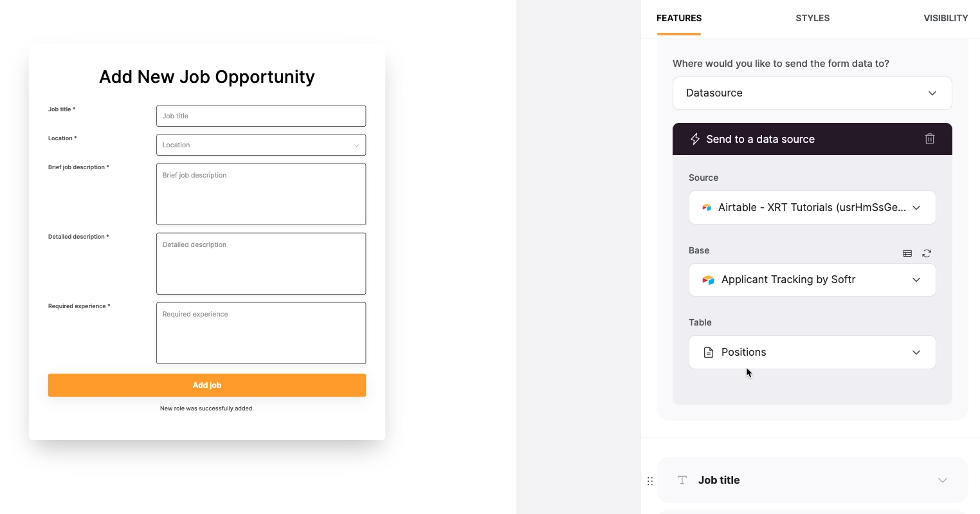The height and width of the screenshot is (514, 980).
Task: Switch to the STYLES tab
Action: tap(813, 18)
